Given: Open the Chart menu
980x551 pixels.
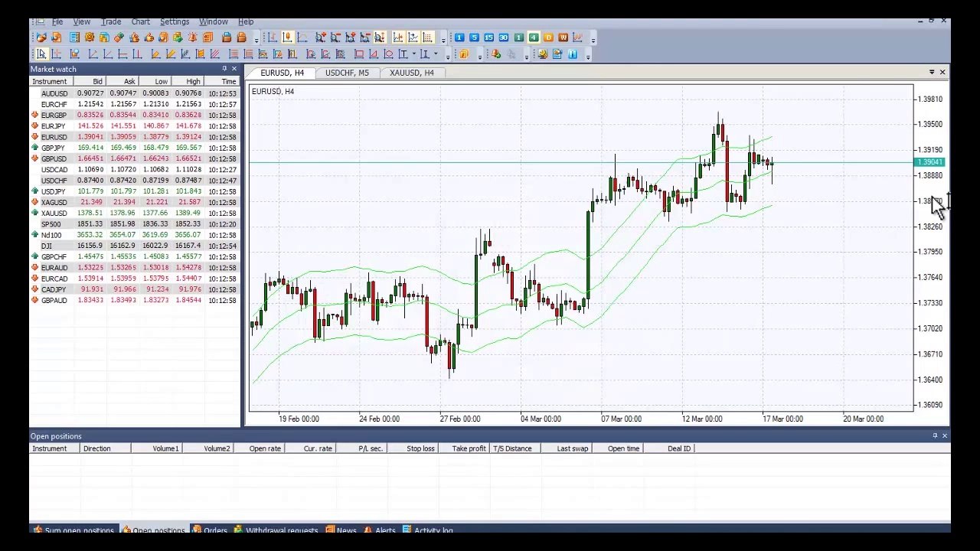Looking at the screenshot, I should [140, 21].
